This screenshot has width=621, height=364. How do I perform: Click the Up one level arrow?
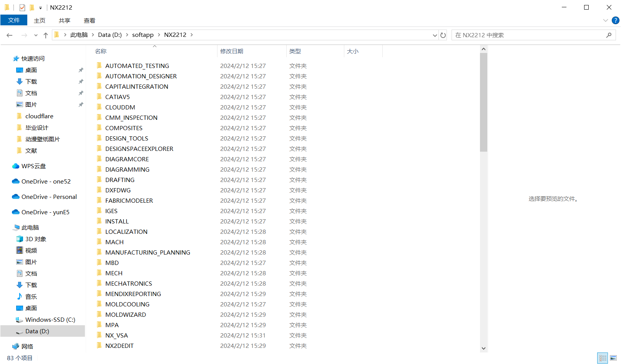click(46, 35)
